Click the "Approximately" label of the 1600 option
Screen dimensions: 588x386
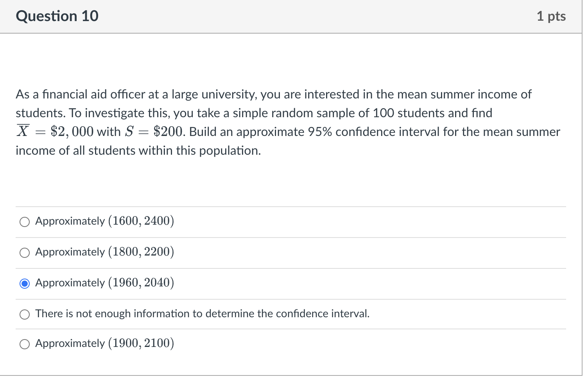[70, 221]
